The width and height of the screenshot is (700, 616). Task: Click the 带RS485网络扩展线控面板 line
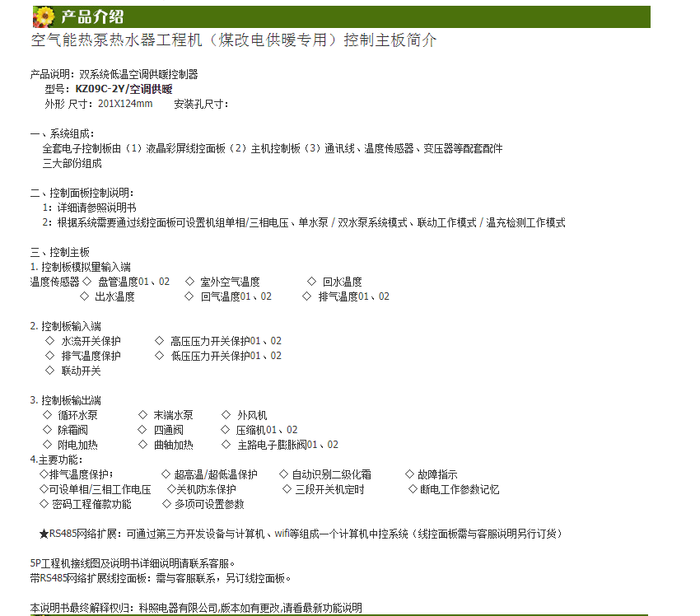click(x=161, y=578)
